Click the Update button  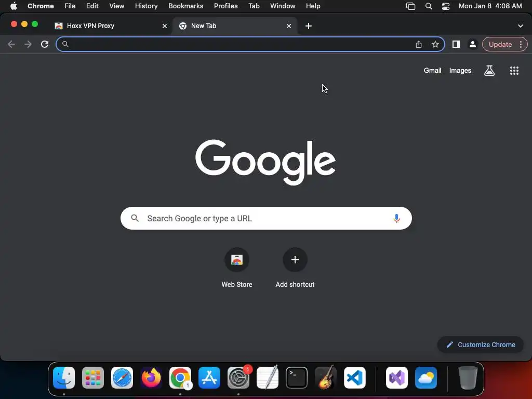500,44
